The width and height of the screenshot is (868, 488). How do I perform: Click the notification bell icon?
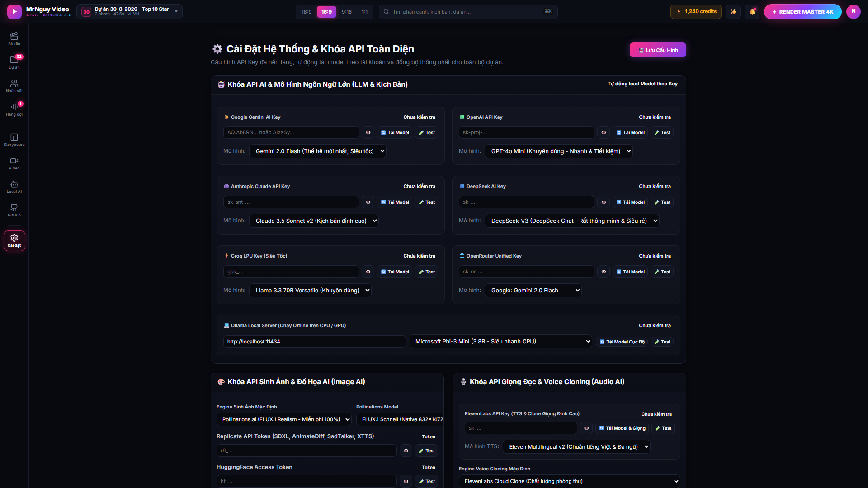(752, 12)
